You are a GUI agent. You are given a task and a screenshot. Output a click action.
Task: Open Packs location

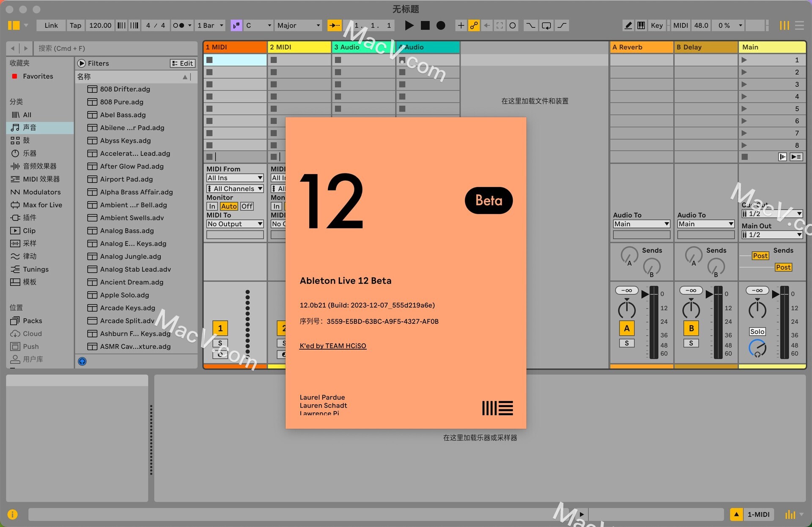click(x=40, y=321)
